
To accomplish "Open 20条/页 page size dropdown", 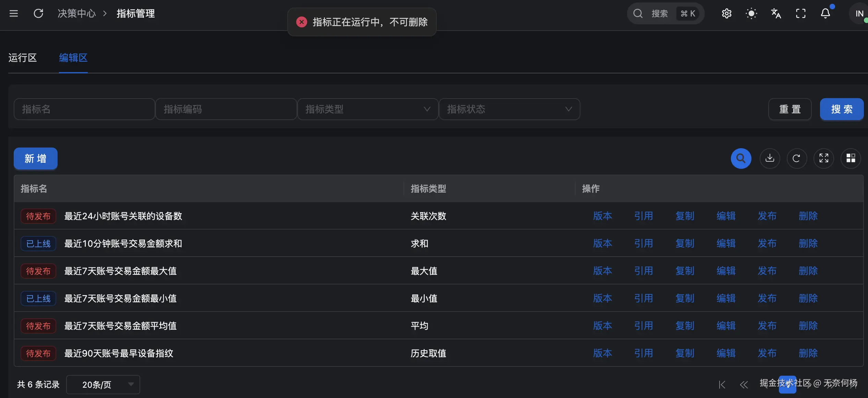I will coord(103,384).
